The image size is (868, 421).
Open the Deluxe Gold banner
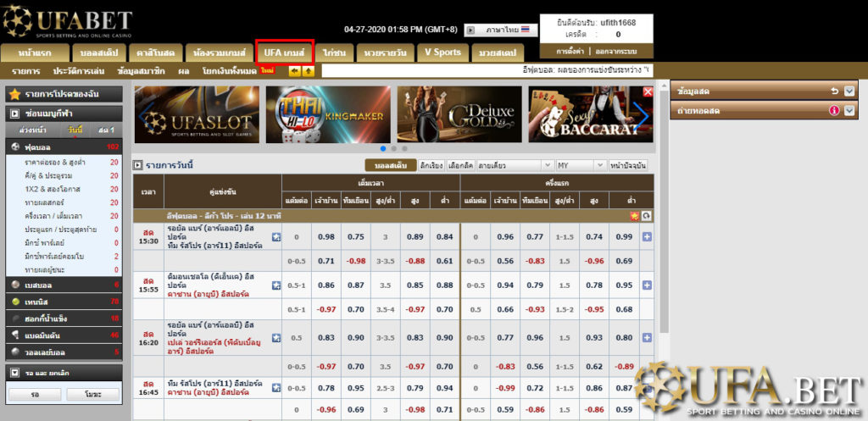click(459, 114)
